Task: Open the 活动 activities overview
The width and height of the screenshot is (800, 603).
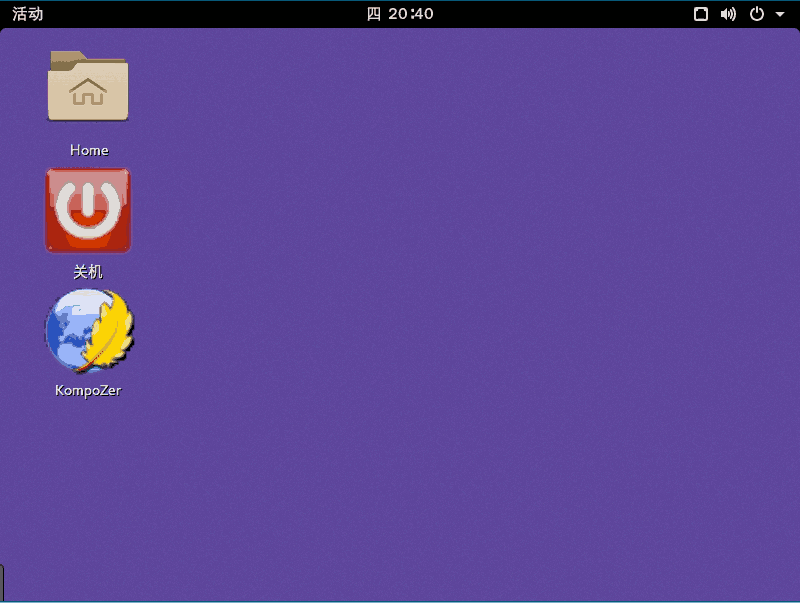Action: [x=28, y=14]
